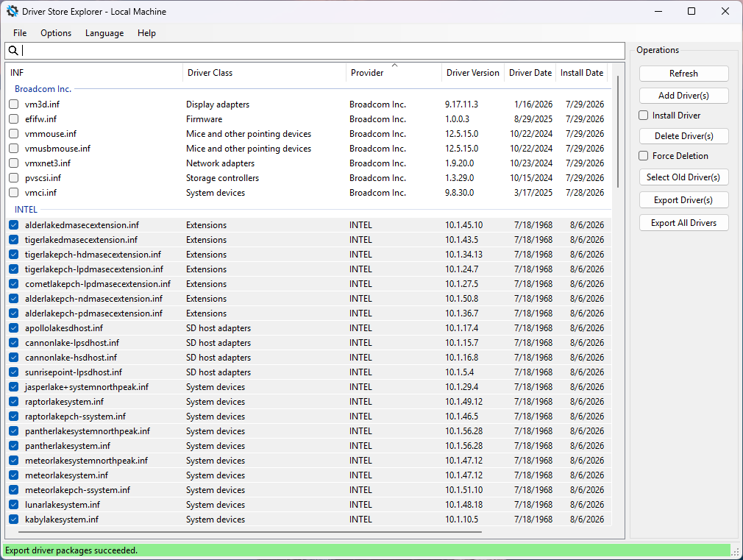
Task: Uncheck alderlakedmasecextension.inf checkbox
Action: [14, 224]
